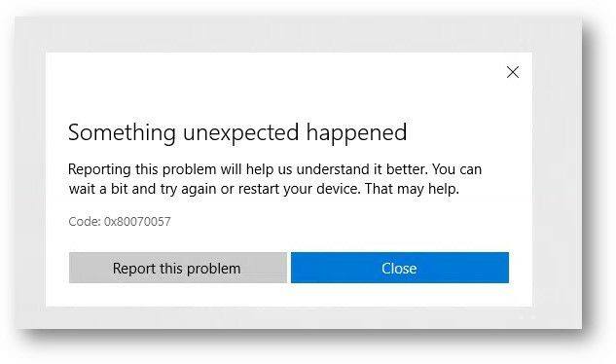Click the word 'unexpected' in the heading
The image size is (616, 364).
tap(240, 133)
